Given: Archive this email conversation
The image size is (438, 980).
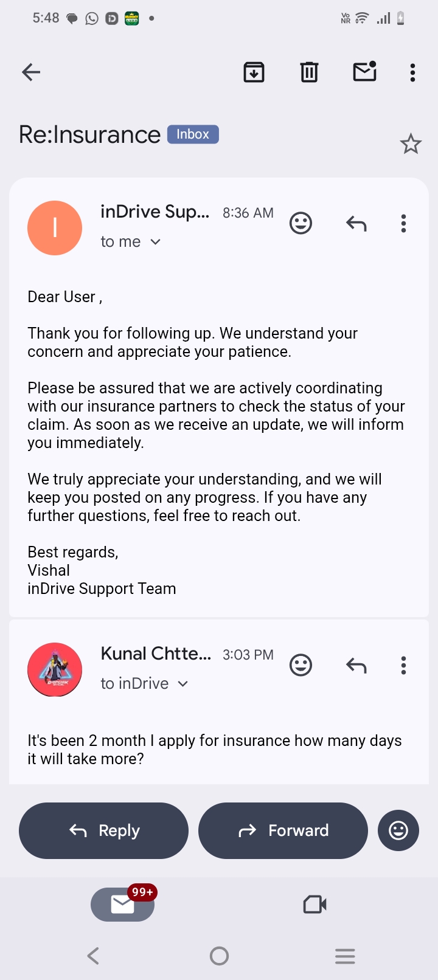Looking at the screenshot, I should coord(254,72).
